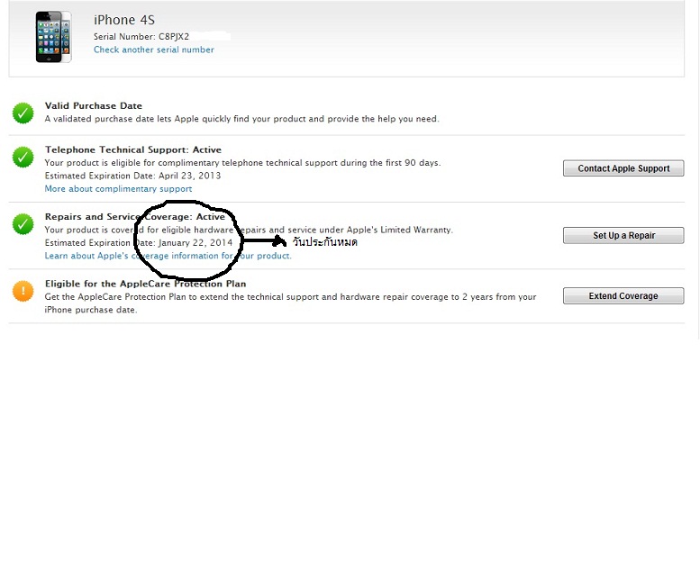Click 'Estimated Expiration Date: April 23, 2013'
The height and width of the screenshot is (588, 700).
[x=132, y=176]
